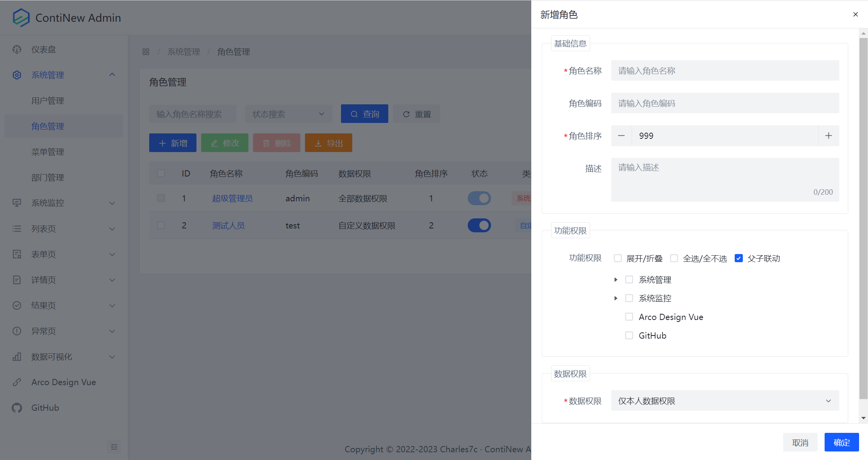Click the 取消 button
Screen dimensions: 868x460
click(800, 442)
